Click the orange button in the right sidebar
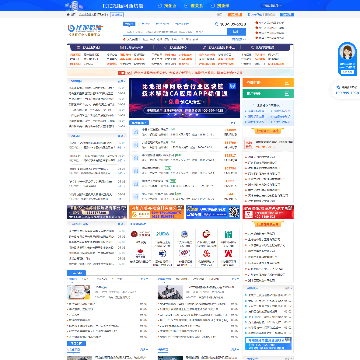This screenshot has width=360, height=360. tap(268, 83)
